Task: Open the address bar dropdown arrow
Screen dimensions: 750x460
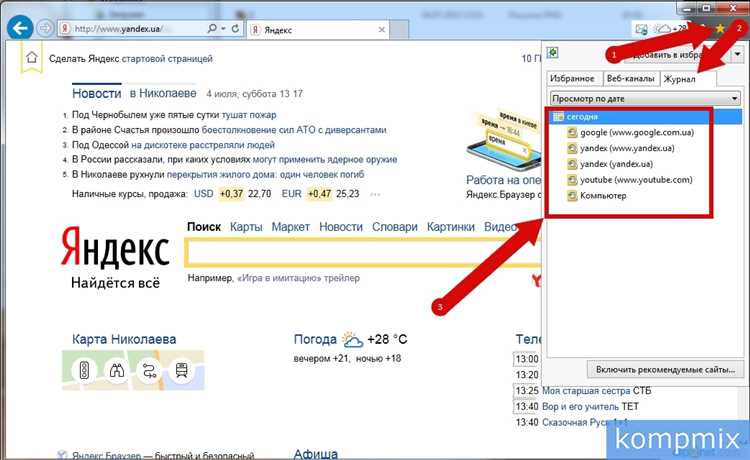Action: pos(223,29)
